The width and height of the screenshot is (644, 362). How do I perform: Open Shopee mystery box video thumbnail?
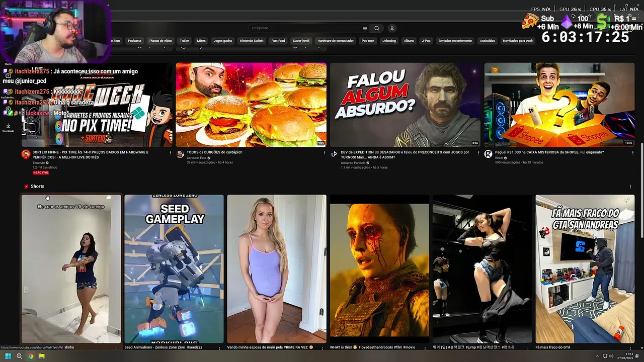coord(559,105)
